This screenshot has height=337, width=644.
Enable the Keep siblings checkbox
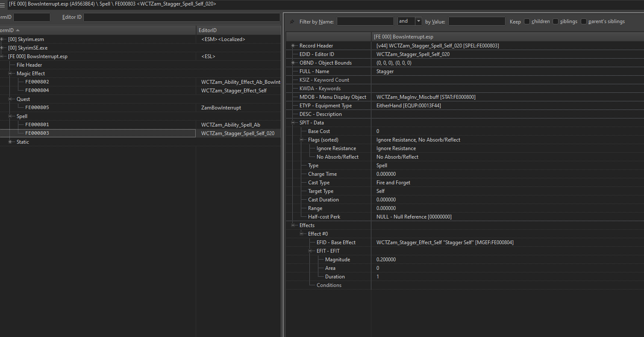click(x=556, y=21)
